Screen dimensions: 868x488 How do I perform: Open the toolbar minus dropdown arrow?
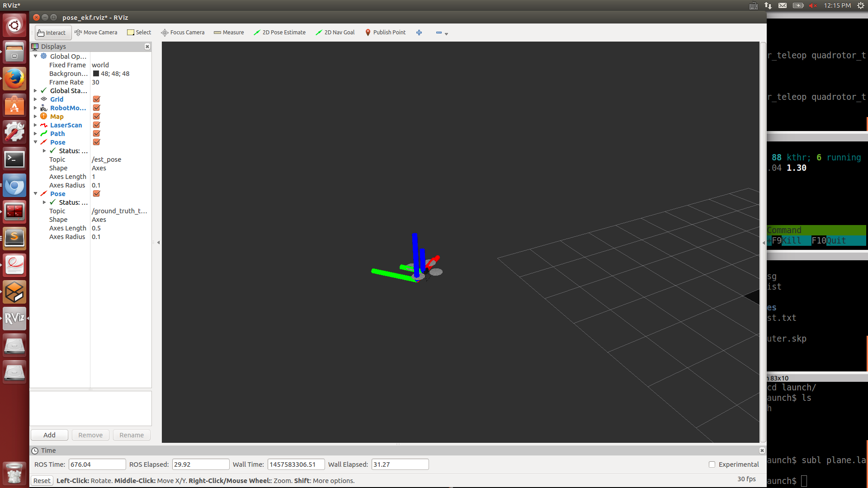tap(446, 33)
